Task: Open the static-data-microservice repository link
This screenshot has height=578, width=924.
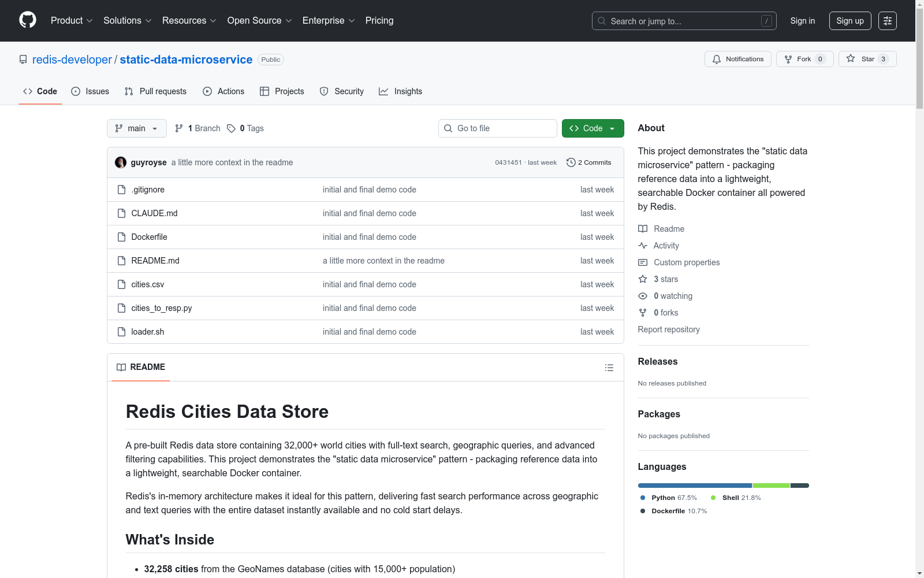Action: [x=186, y=60]
